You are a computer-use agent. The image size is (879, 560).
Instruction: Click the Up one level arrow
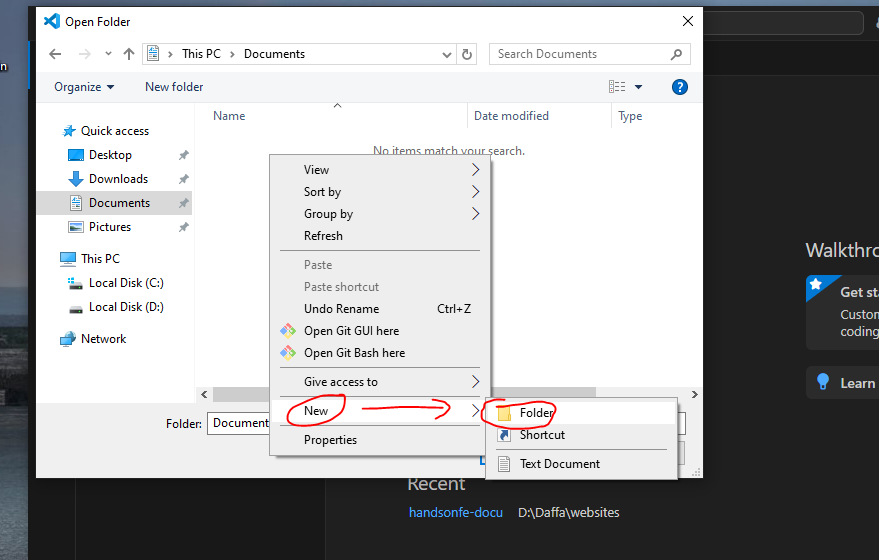(128, 54)
